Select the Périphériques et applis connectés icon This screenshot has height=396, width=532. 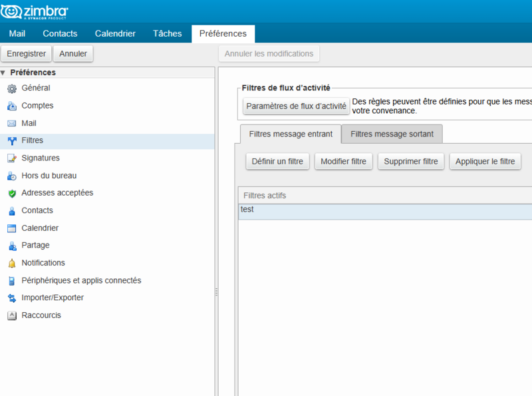pyautogui.click(x=11, y=280)
